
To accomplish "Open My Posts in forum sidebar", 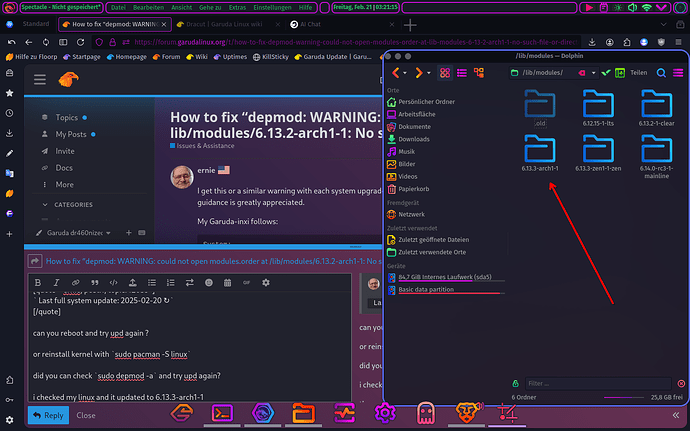I will 71,134.
